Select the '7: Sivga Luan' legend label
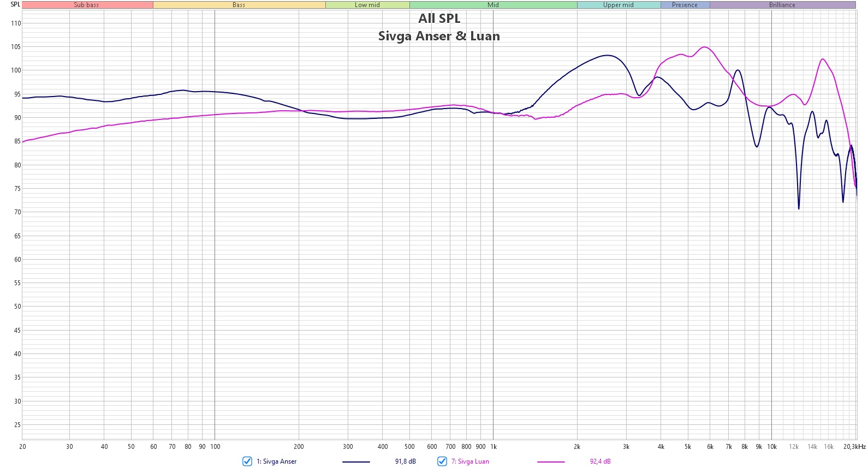868x468 pixels. [x=470, y=461]
